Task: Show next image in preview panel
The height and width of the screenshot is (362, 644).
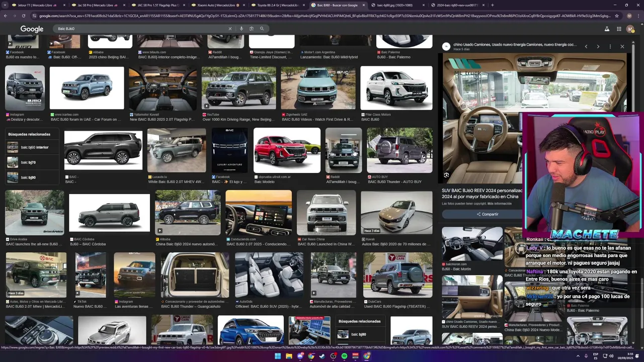Action: pyautogui.click(x=598, y=46)
